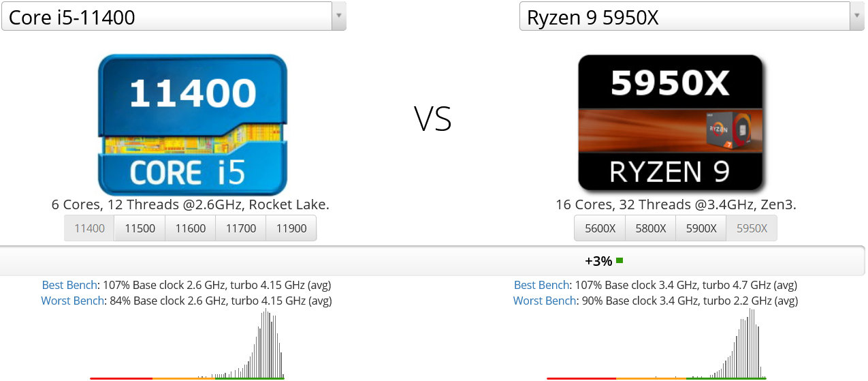Click the Core i5 11400 chip image
Screen dimensions: 868x381
(x=193, y=125)
